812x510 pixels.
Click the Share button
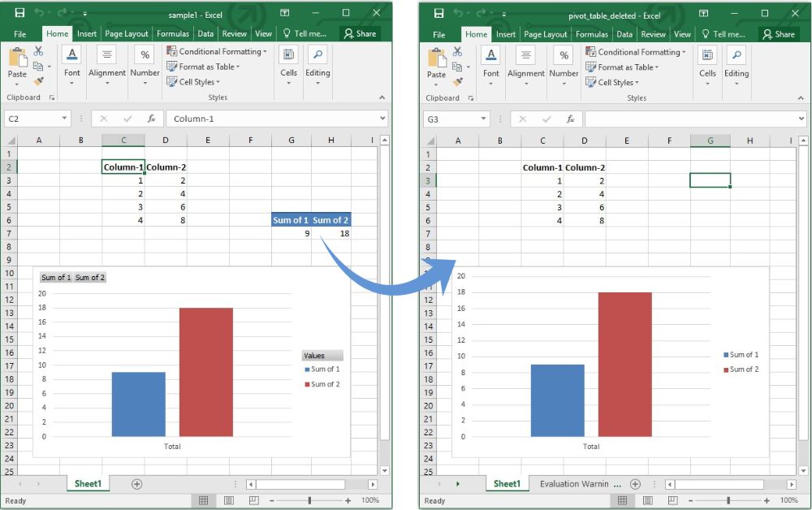[x=360, y=33]
